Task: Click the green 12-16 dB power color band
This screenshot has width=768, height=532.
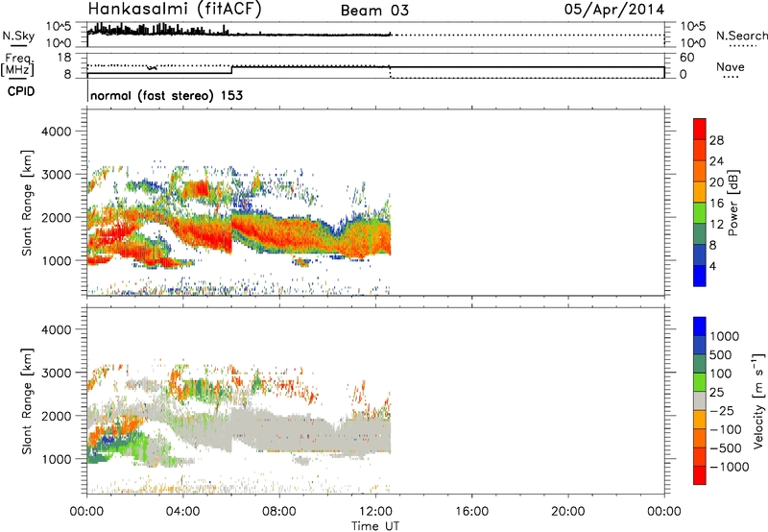Action: (700, 213)
